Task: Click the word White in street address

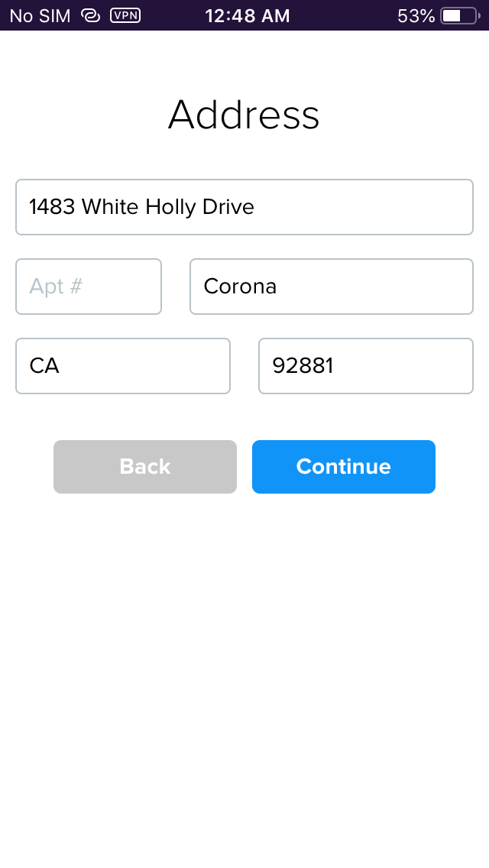Action: 110,207
